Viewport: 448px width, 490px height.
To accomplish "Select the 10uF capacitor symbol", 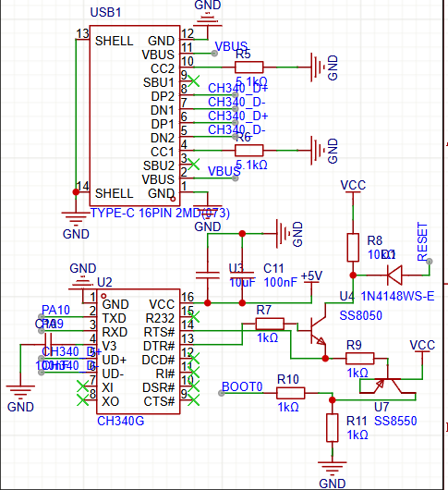I will click(x=207, y=275).
